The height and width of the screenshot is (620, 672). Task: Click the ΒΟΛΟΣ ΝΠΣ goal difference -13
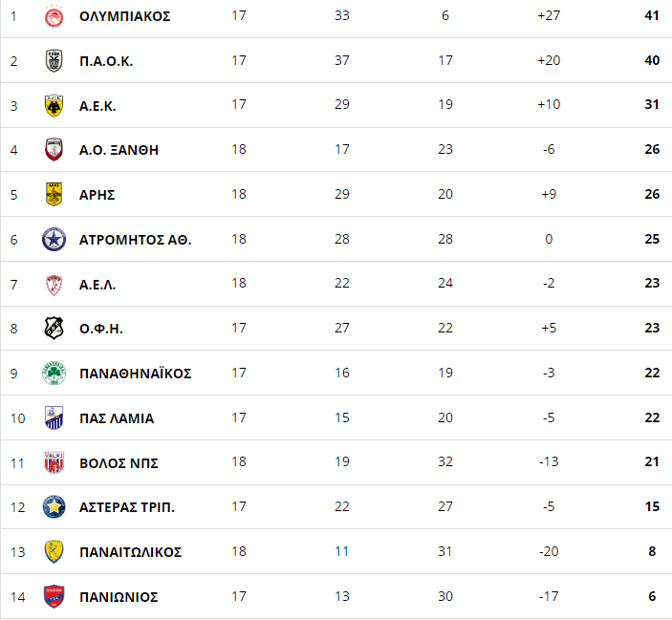(x=549, y=461)
